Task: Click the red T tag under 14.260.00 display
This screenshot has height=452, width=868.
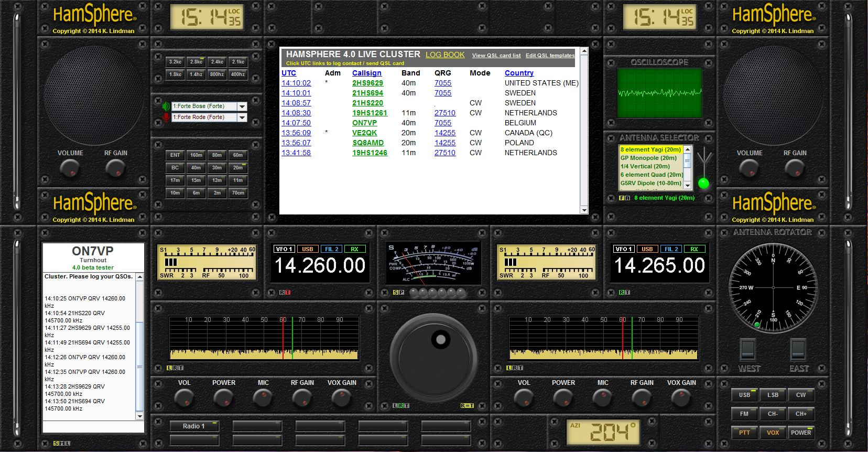Action: point(288,292)
